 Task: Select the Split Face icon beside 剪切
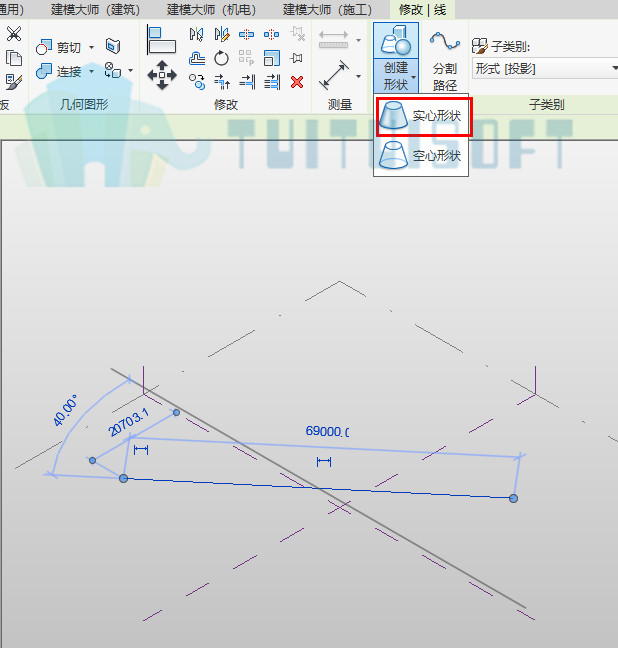point(113,46)
